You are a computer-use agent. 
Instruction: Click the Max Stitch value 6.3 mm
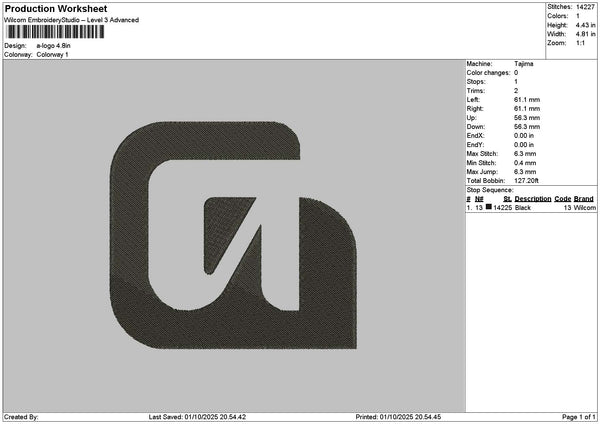pos(525,154)
